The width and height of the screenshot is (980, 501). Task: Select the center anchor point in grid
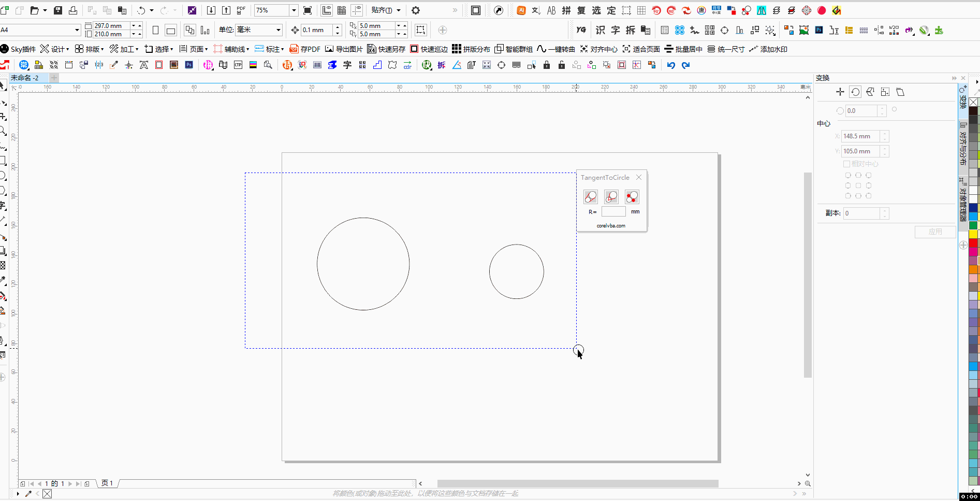(x=858, y=185)
